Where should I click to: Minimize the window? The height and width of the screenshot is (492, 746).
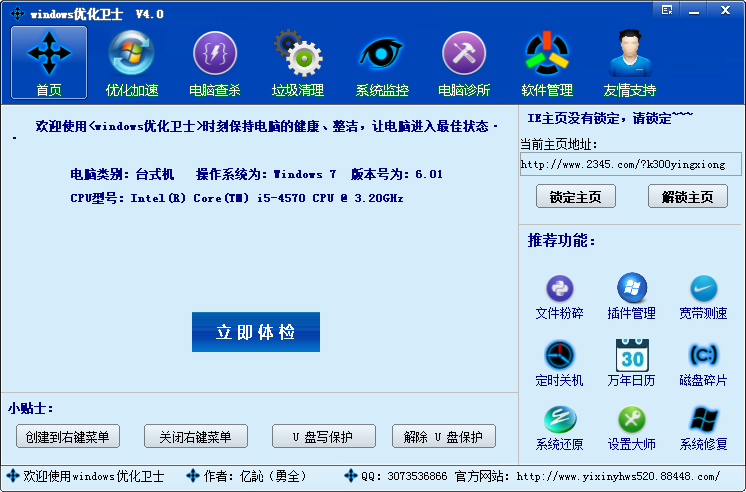click(694, 10)
